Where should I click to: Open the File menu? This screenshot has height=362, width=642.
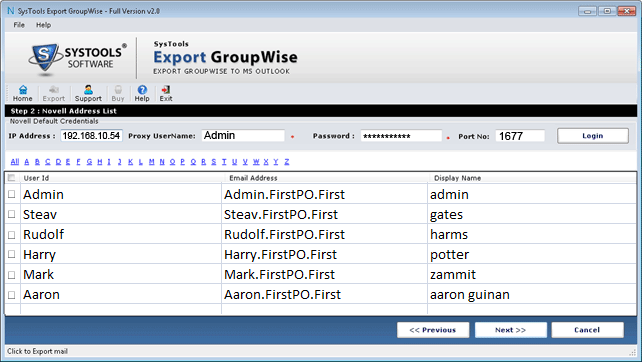pyautogui.click(x=19, y=25)
